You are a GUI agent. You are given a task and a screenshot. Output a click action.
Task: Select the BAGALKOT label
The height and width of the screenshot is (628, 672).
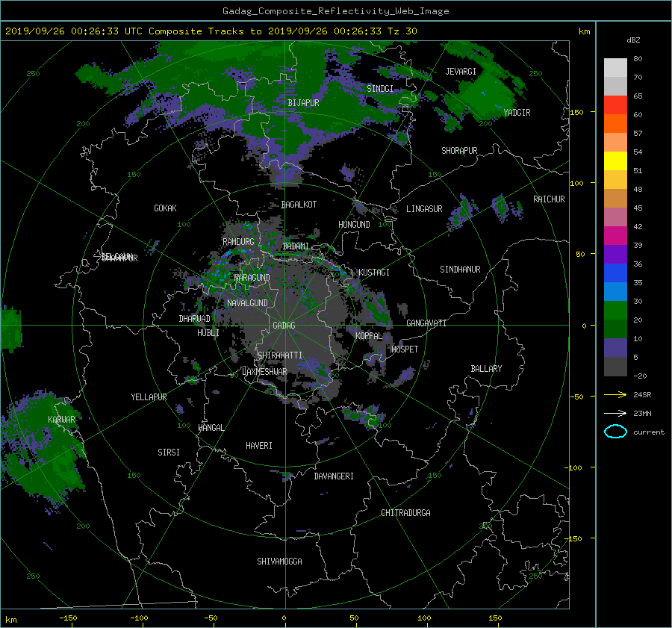tap(299, 205)
